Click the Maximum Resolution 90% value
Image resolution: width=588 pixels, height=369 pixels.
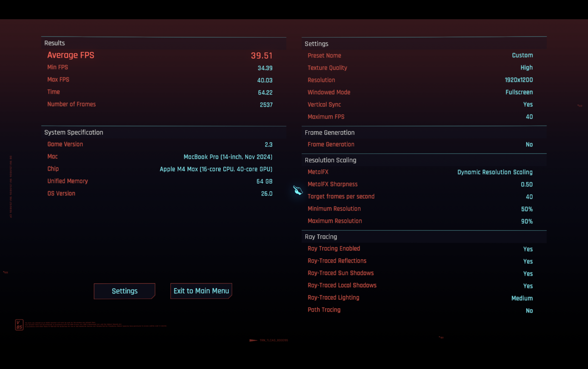point(527,221)
